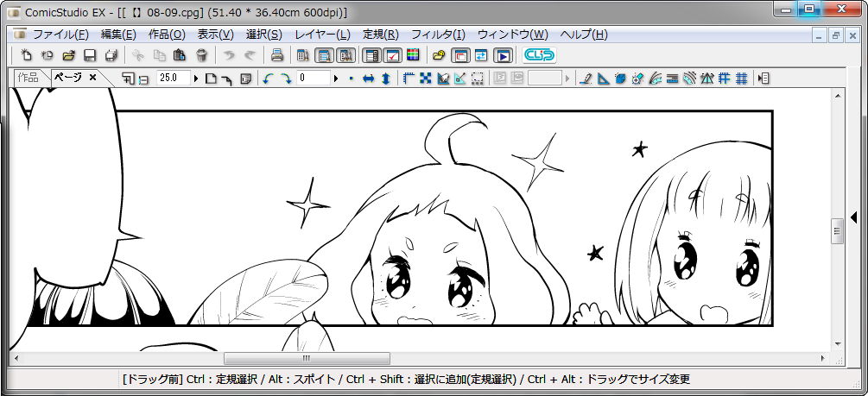Screen dimensions: 868x396
Task: Click the clipboard paste icon
Action: pos(180,55)
